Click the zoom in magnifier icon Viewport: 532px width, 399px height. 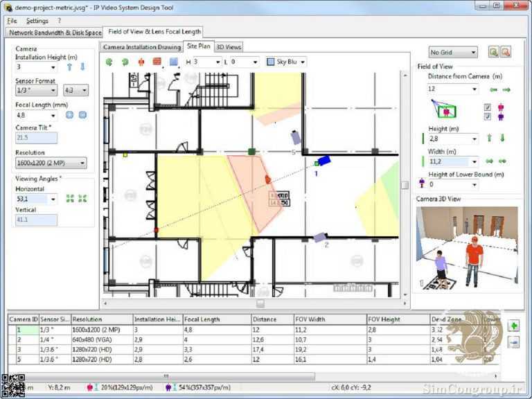pyautogui.click(x=494, y=52)
